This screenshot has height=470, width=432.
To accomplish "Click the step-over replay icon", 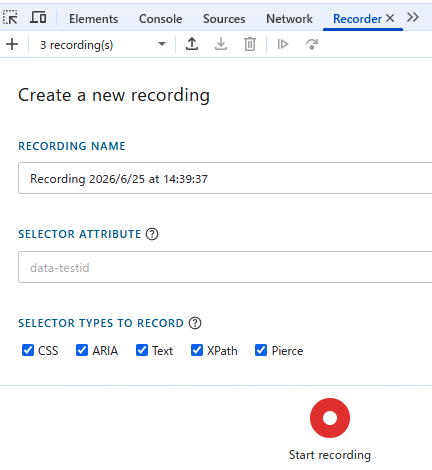I will pyautogui.click(x=312, y=44).
